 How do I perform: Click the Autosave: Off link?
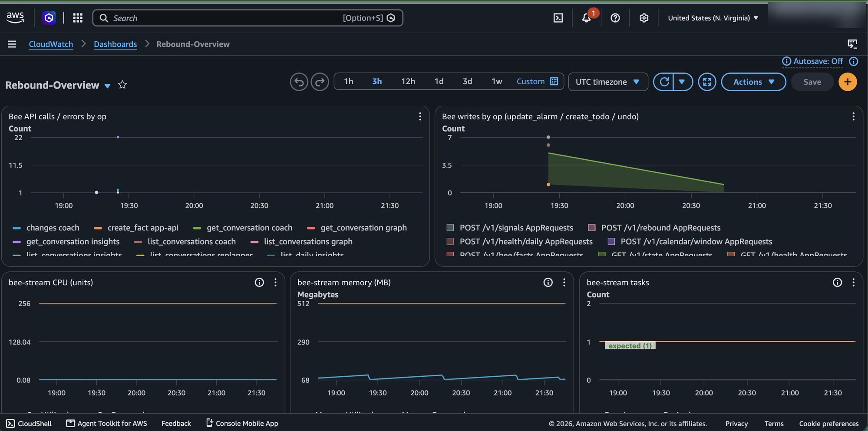pyautogui.click(x=818, y=61)
